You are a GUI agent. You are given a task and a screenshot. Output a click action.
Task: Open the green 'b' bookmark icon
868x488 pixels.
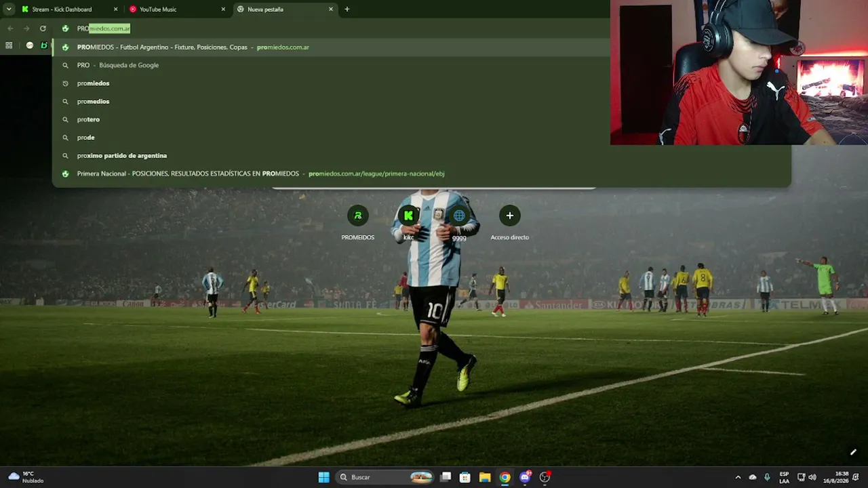pos(44,45)
